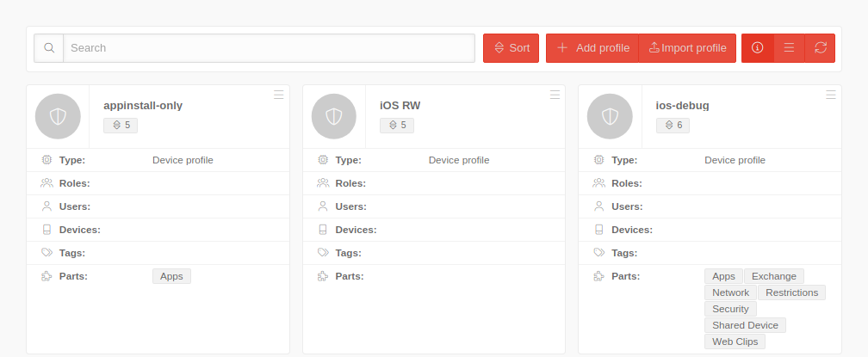The image size is (868, 357).
Task: Click the Sort button
Action: coord(511,48)
